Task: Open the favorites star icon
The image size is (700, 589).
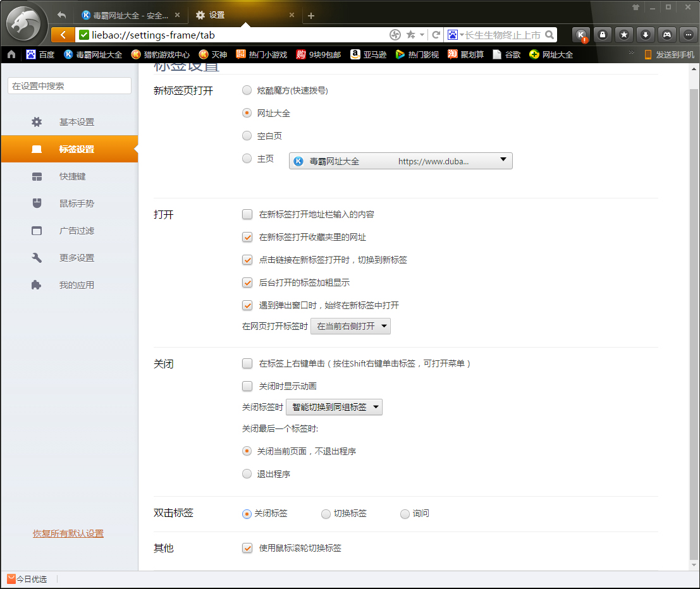Action: point(623,35)
